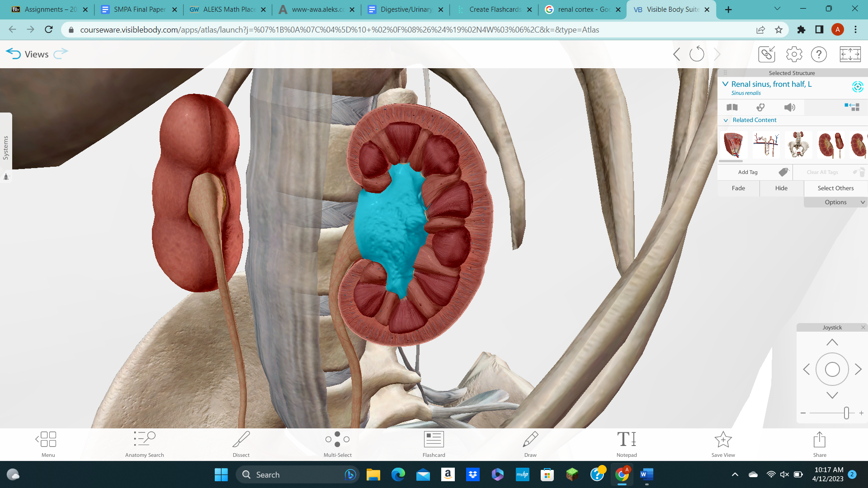Select the Dissect tool

(x=241, y=444)
